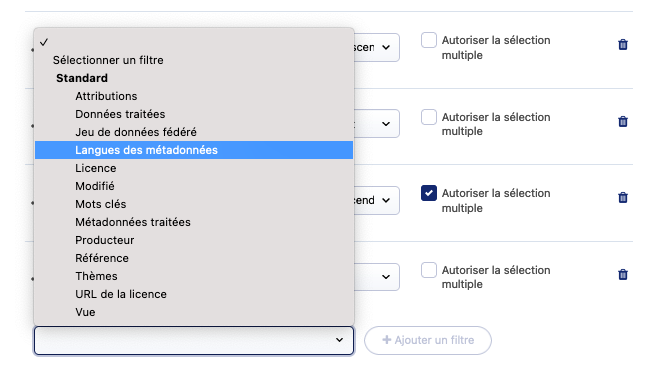The height and width of the screenshot is (377, 661).
Task: Open the third row's dropdown ending in 'end'
Action: click(x=376, y=200)
